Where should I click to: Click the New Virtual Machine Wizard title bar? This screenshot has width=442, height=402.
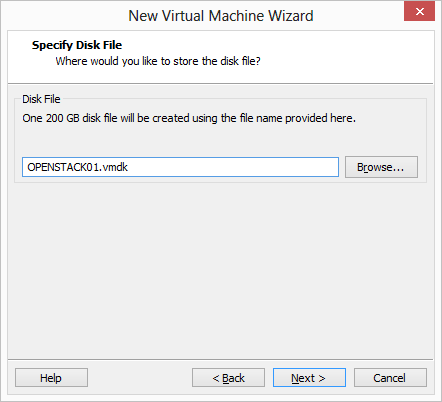coord(221,16)
